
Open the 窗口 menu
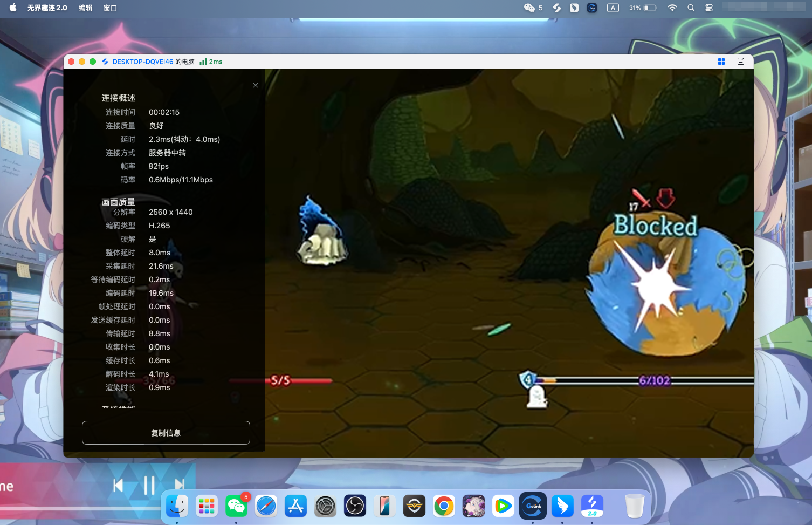pos(110,8)
